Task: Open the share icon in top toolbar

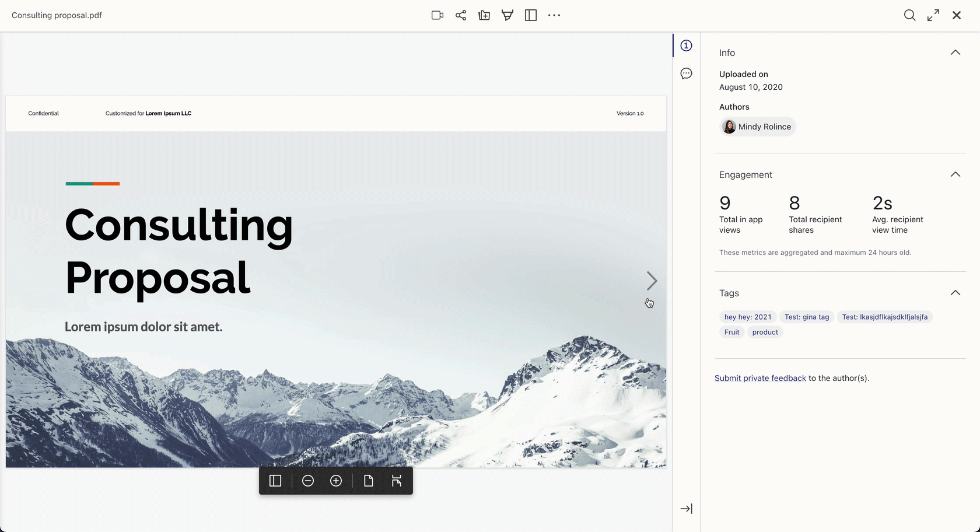Action: point(461,16)
